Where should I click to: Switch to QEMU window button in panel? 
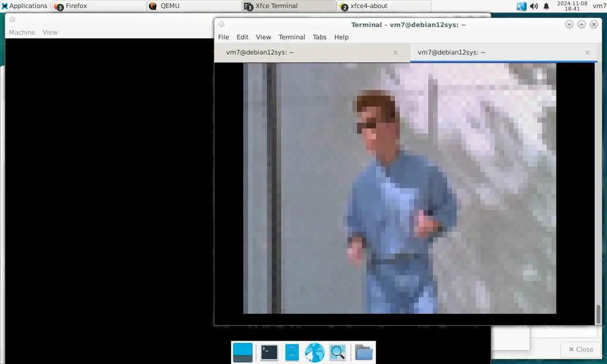pos(194,6)
